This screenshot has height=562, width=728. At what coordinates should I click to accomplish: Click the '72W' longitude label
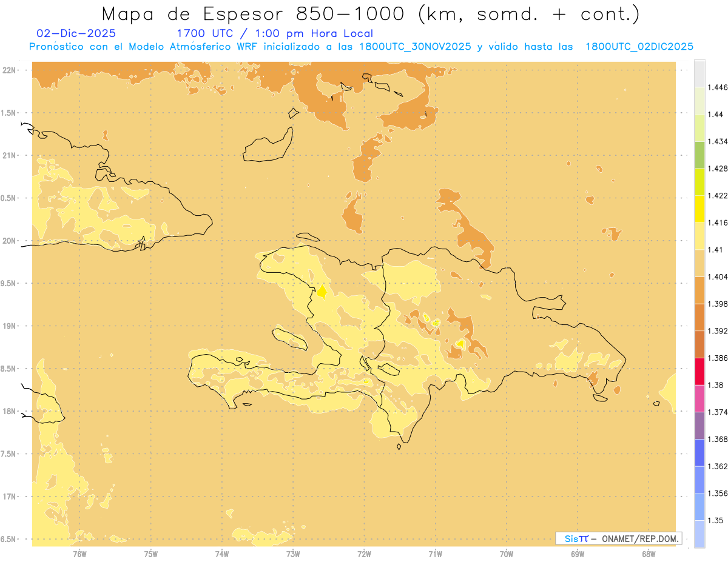[x=364, y=554]
